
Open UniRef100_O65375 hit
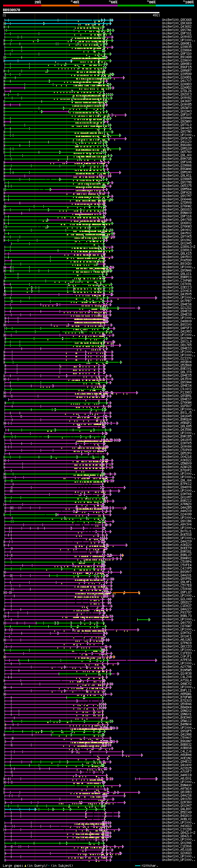point(177,186)
